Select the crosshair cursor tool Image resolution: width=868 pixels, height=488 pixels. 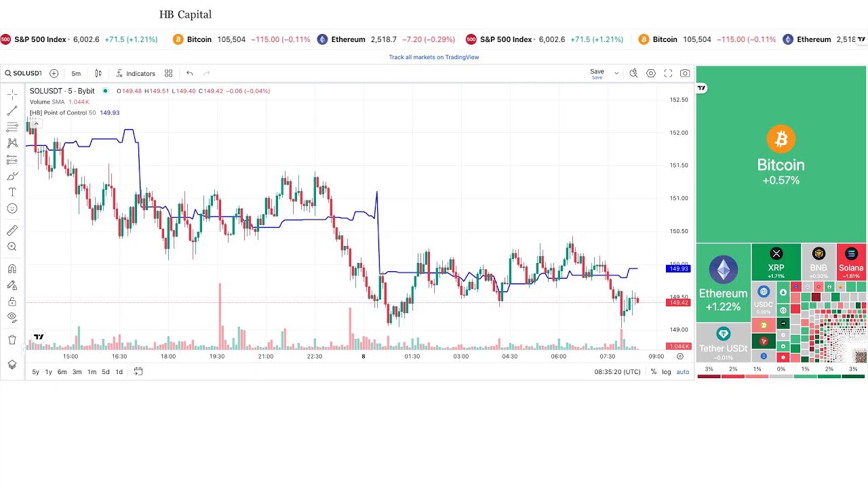tap(12, 95)
